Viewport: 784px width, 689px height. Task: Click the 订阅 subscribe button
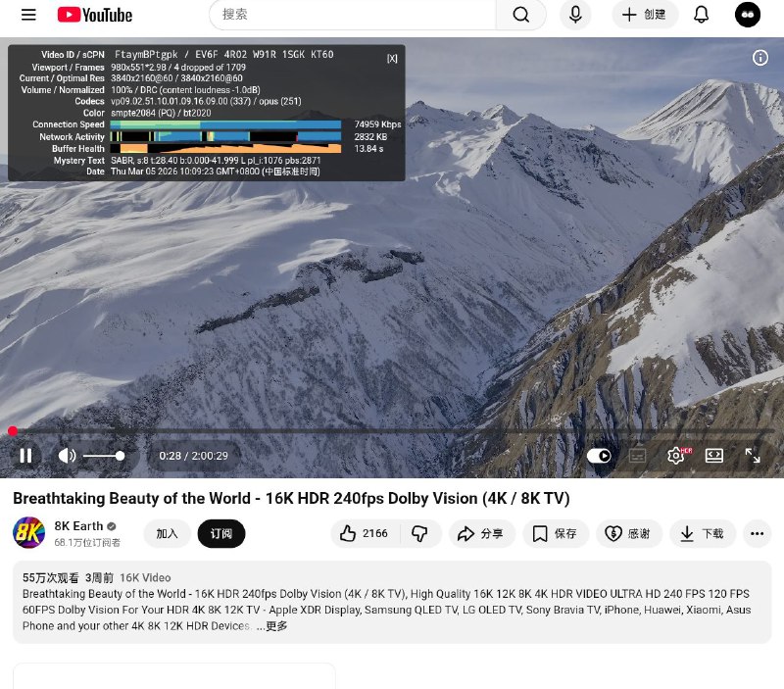pyautogui.click(x=220, y=534)
